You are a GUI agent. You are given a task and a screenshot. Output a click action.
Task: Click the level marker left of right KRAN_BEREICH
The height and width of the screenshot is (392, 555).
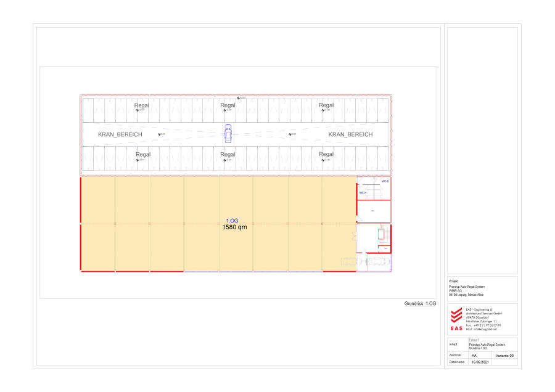pyautogui.click(x=292, y=134)
